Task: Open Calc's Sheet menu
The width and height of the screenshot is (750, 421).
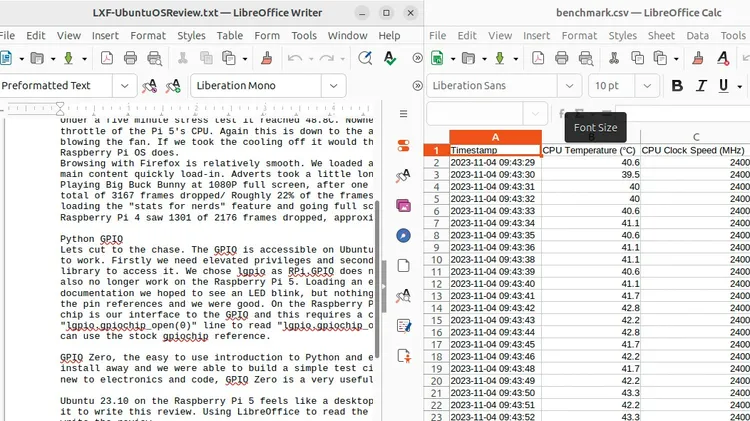Action: (x=662, y=35)
